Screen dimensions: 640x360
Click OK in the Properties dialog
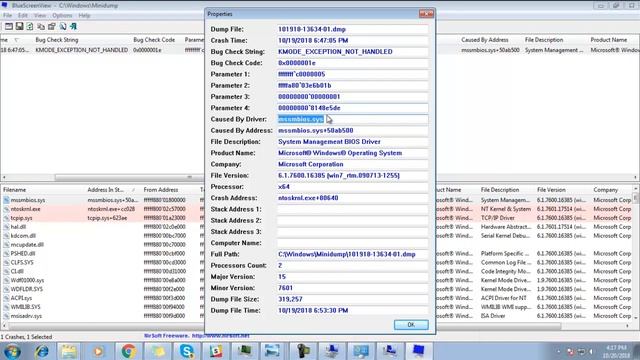(411, 325)
